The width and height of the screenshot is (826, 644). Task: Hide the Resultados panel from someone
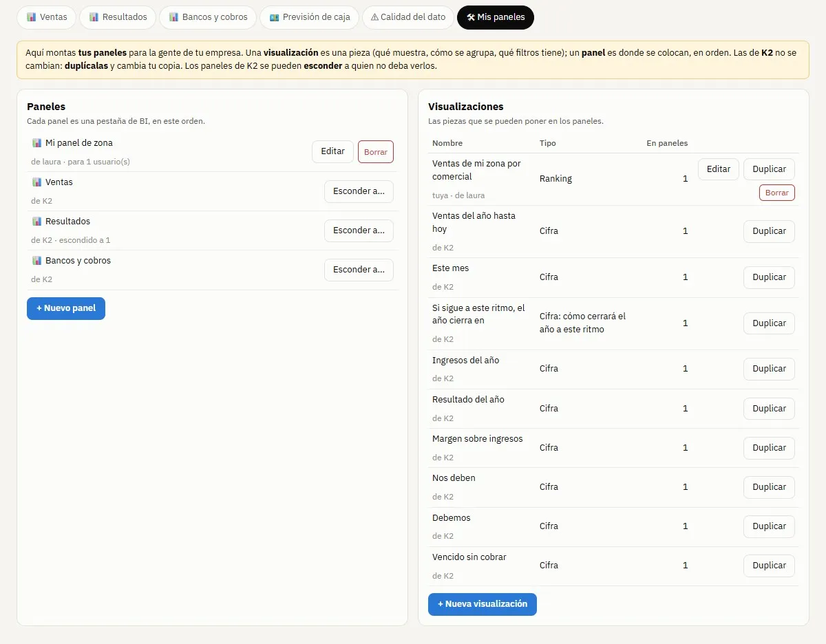pyautogui.click(x=359, y=230)
